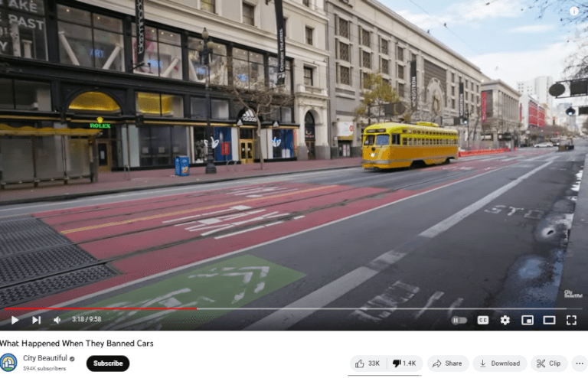Viewport: 588px width, 378px height.
Task: Click the 594K subscribers text
Action: [x=44, y=369]
